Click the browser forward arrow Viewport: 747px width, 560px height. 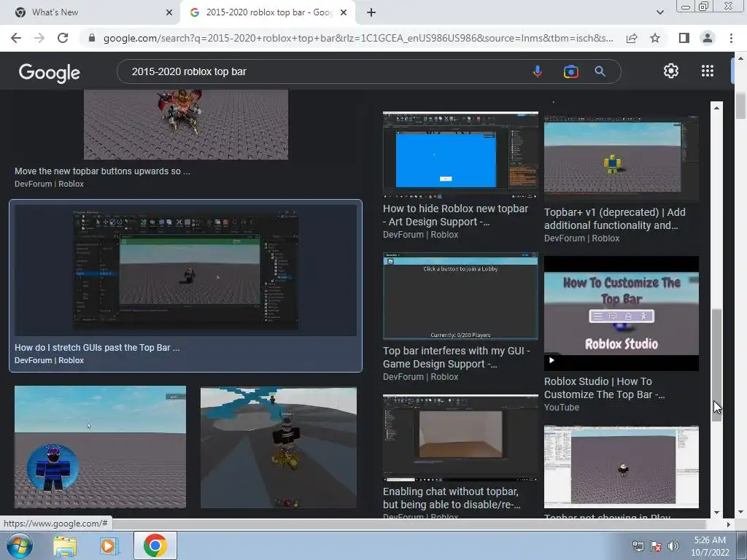tap(39, 38)
